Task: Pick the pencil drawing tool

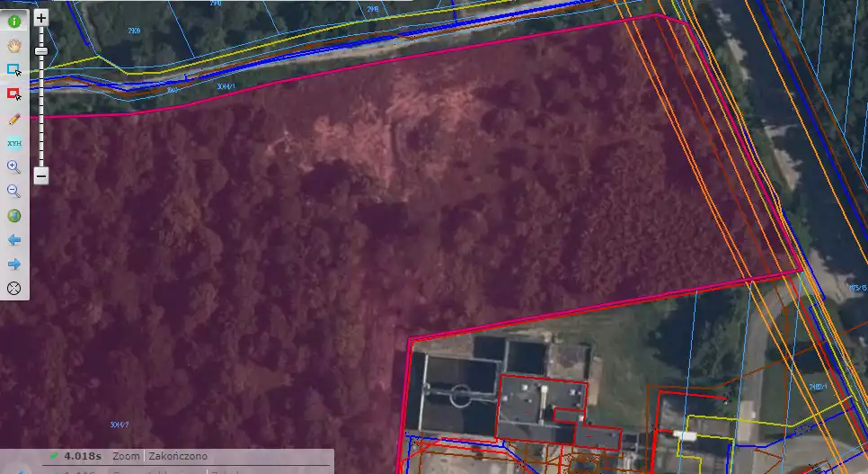Action: 14,119
